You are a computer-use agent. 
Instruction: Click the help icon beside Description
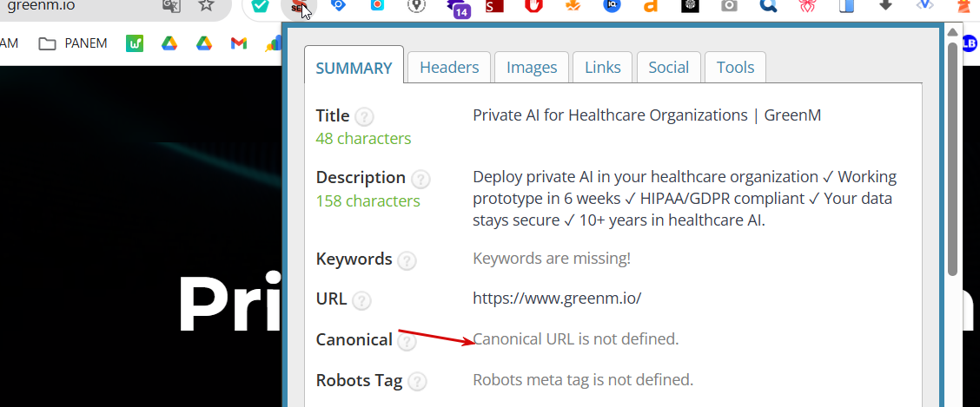pyautogui.click(x=420, y=179)
